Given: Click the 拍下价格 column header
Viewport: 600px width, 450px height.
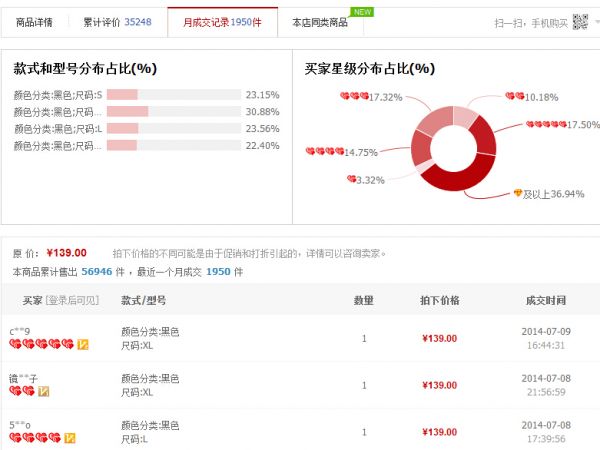Looking at the screenshot, I should [440, 300].
